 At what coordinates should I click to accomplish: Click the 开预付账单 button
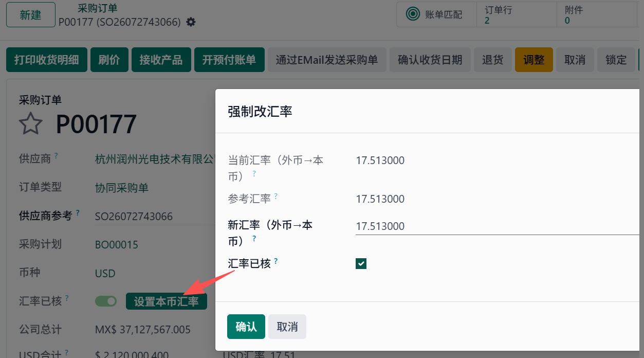pyautogui.click(x=229, y=60)
